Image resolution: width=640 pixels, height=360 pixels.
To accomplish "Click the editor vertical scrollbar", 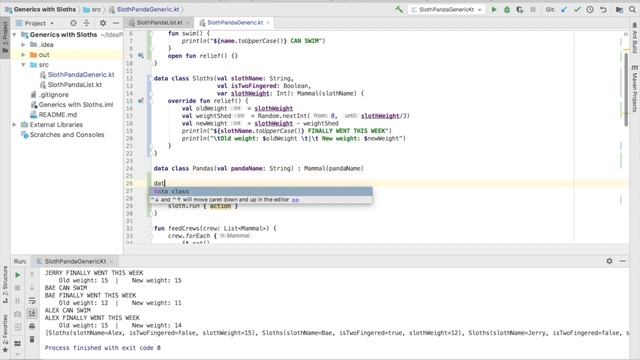I will click(626, 89).
